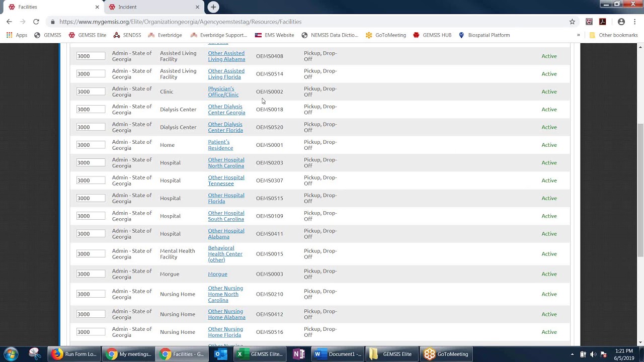Close the Incident tab
Viewport: 644px width, 362px height.
(x=197, y=7)
